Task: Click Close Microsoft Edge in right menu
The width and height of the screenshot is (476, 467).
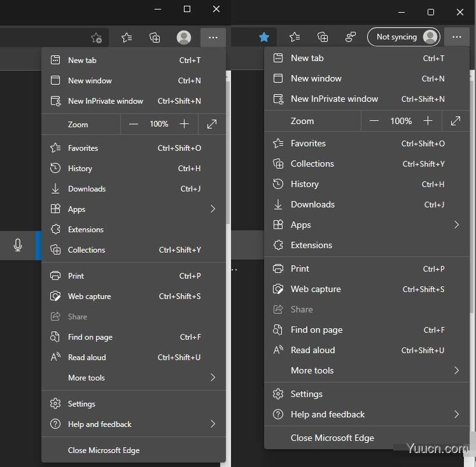Action: (367, 438)
